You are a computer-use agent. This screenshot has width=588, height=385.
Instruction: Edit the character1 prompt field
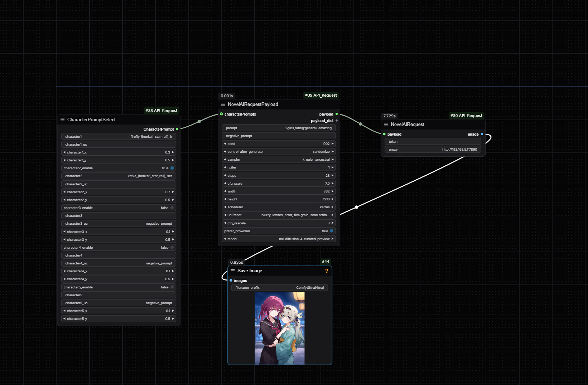click(119, 137)
